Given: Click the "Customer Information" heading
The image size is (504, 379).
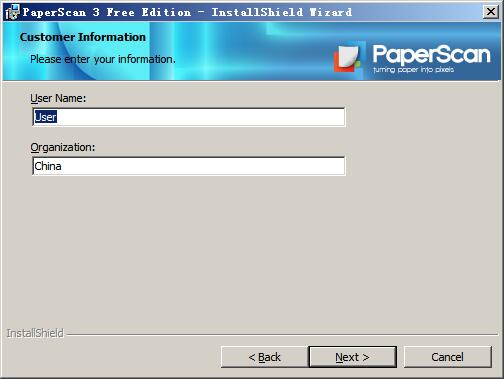Looking at the screenshot, I should tap(83, 37).
